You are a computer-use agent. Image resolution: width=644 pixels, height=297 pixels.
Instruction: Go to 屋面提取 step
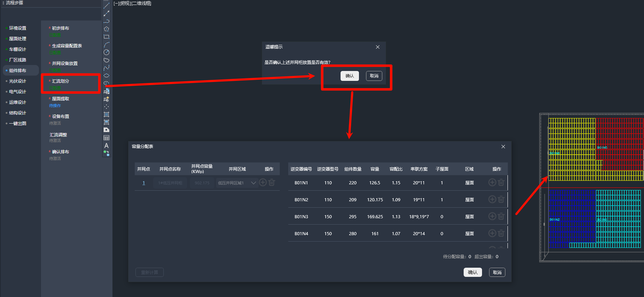coord(60,99)
